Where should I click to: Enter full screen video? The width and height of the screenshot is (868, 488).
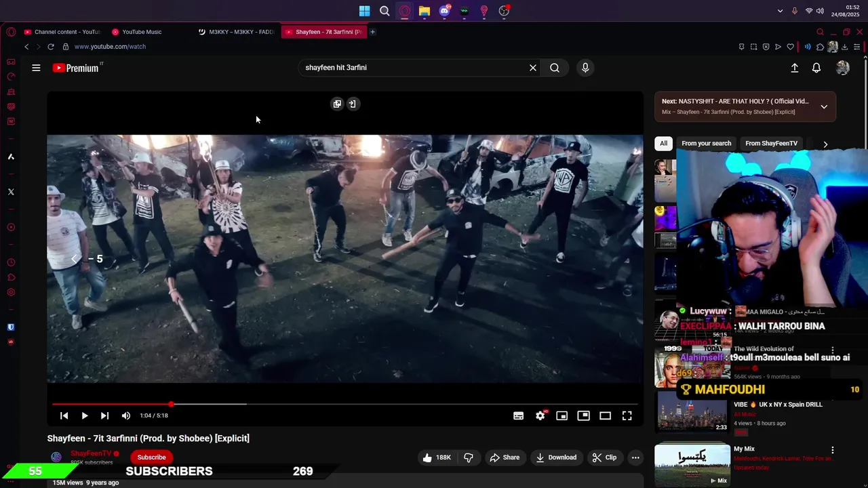coord(627,415)
